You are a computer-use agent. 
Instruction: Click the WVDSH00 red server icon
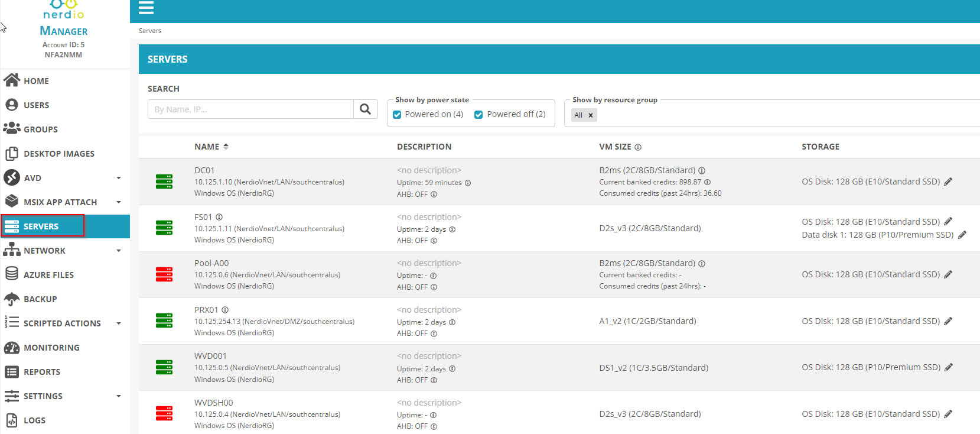164,413
